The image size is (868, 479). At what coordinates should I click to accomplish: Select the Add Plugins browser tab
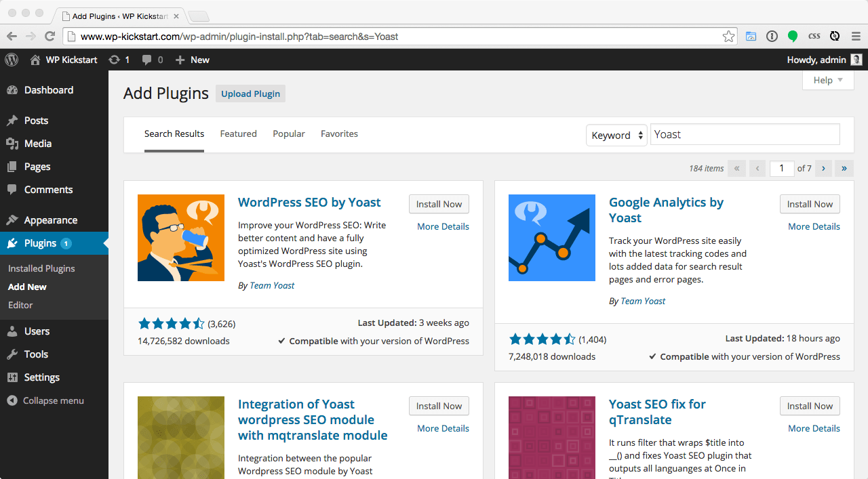121,16
